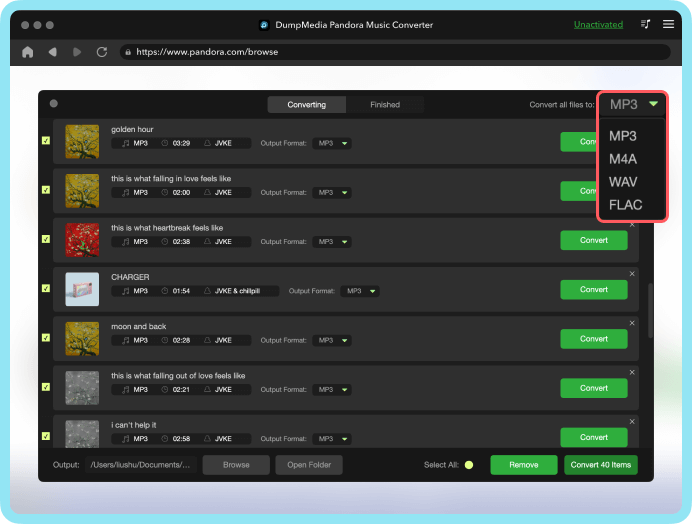
Task: Remove the CHARGER track with its X
Action: 632,274
